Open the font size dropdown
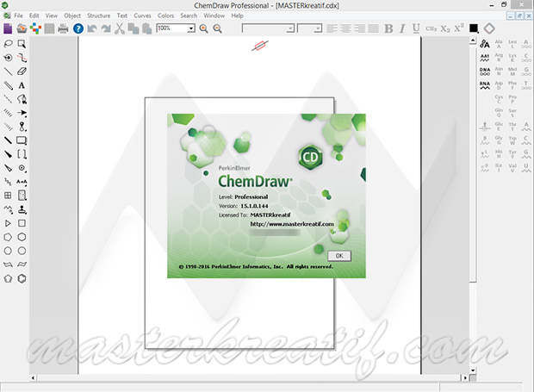 (x=318, y=28)
